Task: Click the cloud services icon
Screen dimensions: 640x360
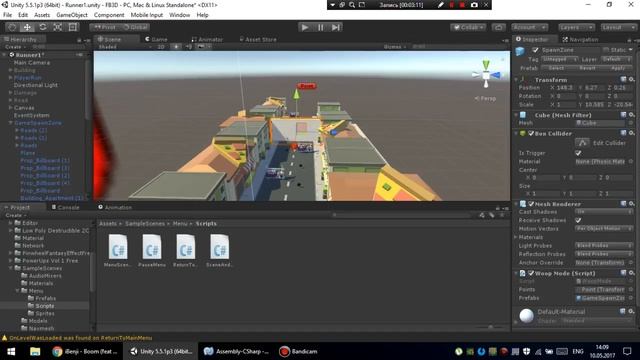Action: pyautogui.click(x=498, y=27)
